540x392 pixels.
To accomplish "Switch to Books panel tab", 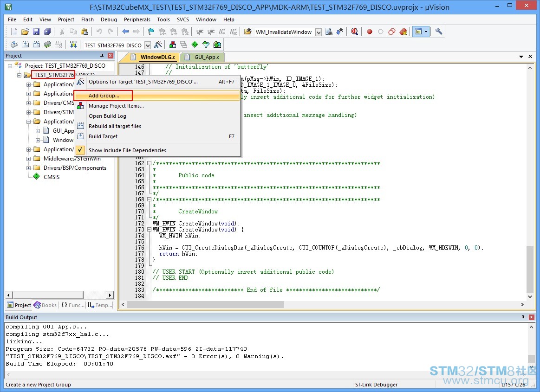I will [x=46, y=305].
